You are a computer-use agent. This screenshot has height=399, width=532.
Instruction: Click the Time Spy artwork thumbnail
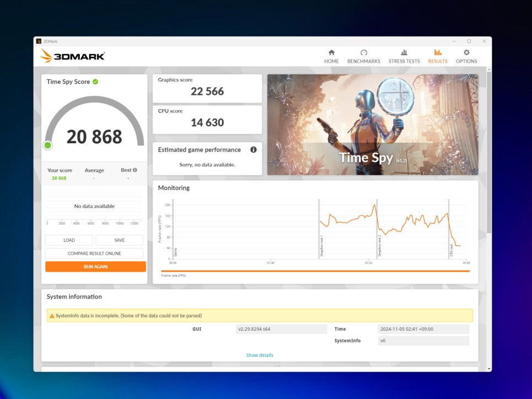click(x=372, y=125)
